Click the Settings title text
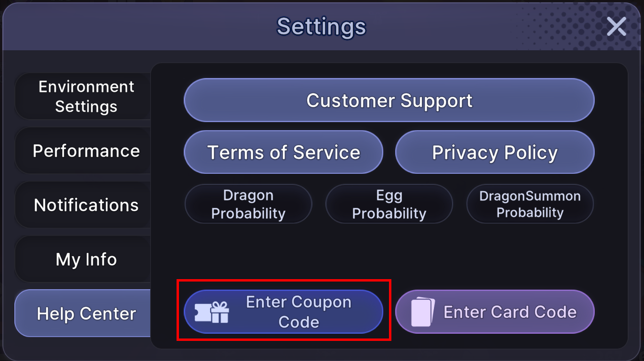Image resolution: width=644 pixels, height=361 pixels. (x=321, y=26)
